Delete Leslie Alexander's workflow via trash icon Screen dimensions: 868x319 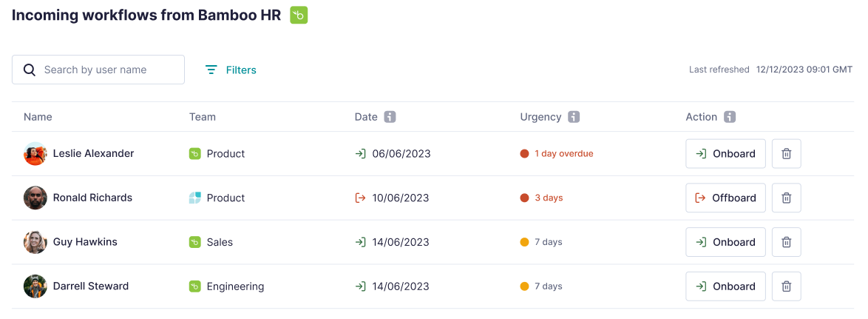[x=786, y=153]
